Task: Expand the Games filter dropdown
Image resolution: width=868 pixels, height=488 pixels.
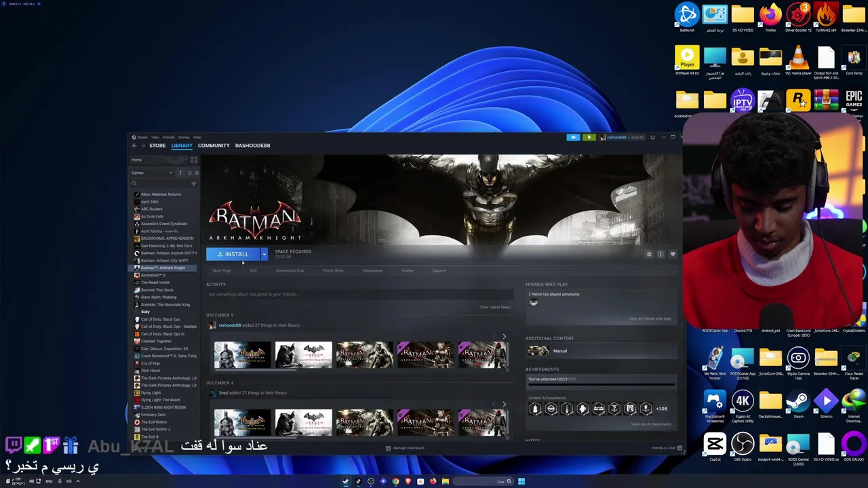Action: pos(152,173)
